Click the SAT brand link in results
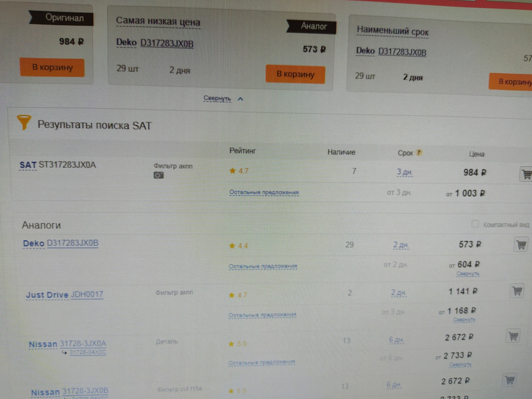The width and height of the screenshot is (532, 399). click(x=28, y=165)
